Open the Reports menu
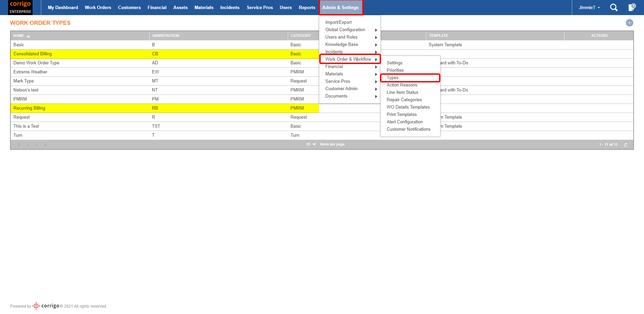Screen dimensions: 644x314 tap(307, 7)
